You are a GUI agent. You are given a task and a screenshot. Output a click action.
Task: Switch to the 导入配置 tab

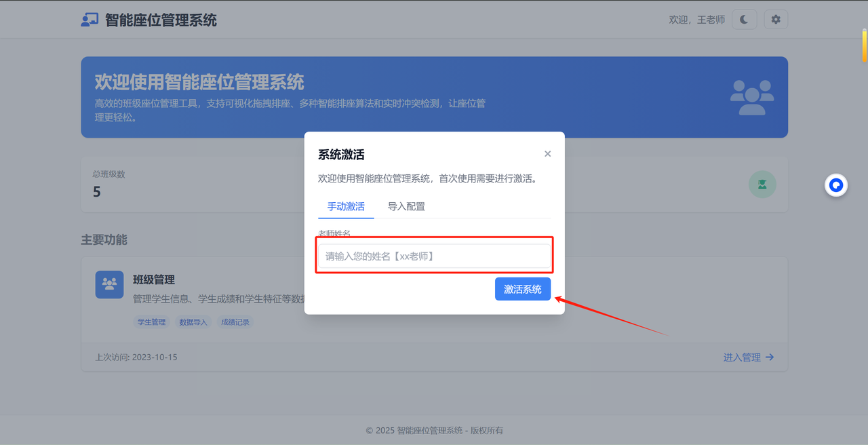pyautogui.click(x=406, y=206)
